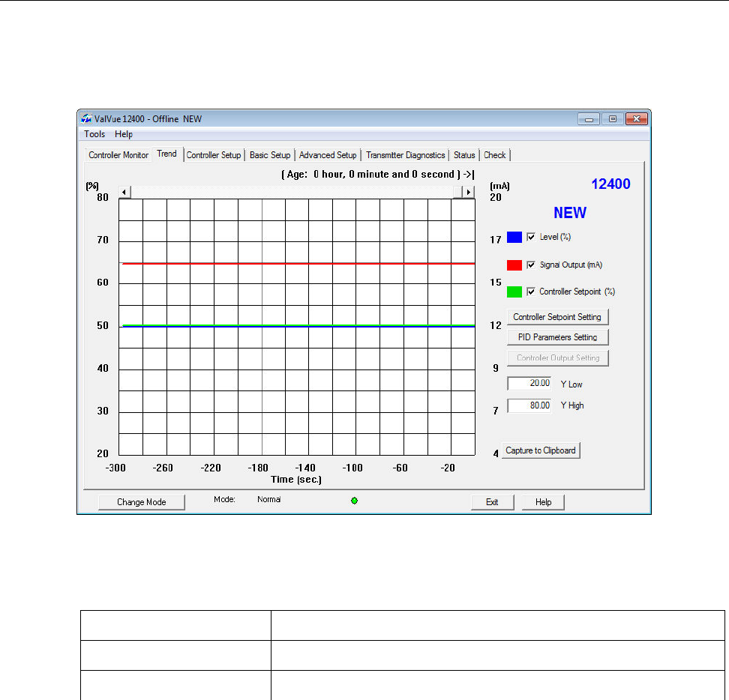Screen dimensions: 729x700
Task: Open the Basic Setup tab
Action: pos(270,155)
